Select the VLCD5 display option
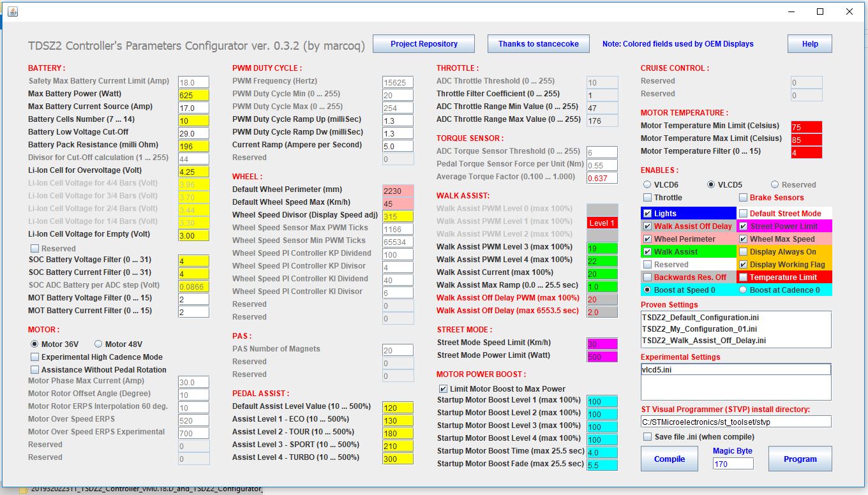This screenshot has height=495, width=868. tap(711, 184)
